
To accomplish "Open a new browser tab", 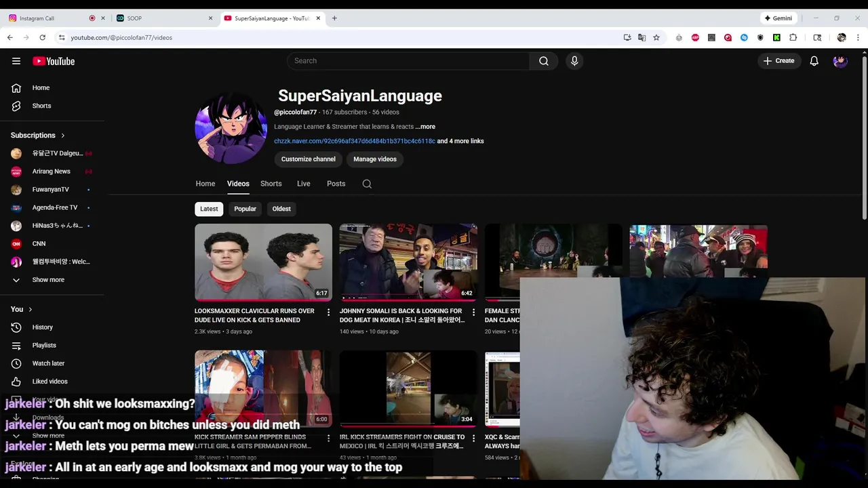I will pyautogui.click(x=334, y=18).
